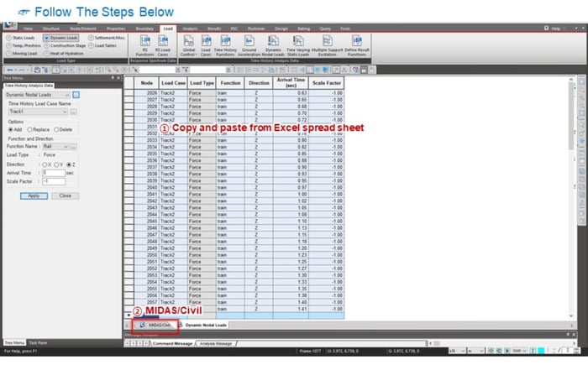Choose the Replace option
Screen dimensions: 588x365
click(38, 130)
